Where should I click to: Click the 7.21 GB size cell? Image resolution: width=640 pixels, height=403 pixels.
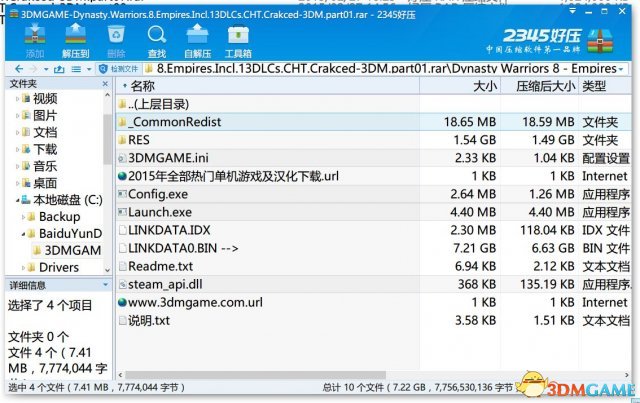point(474,248)
